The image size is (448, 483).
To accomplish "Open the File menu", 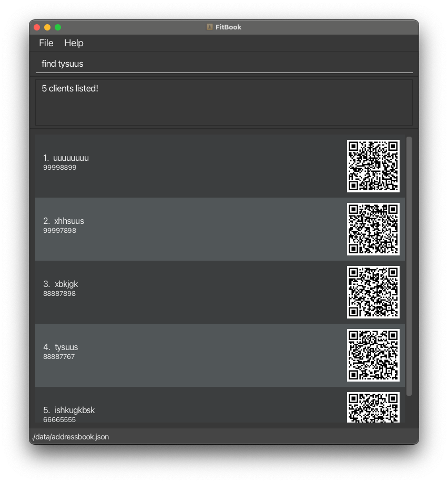I will (46, 43).
